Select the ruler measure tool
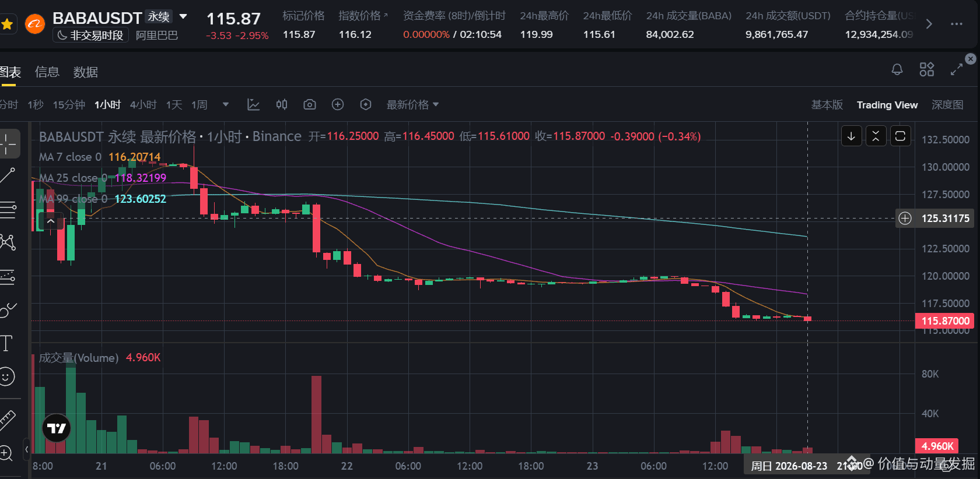The image size is (980, 479). 8,420
